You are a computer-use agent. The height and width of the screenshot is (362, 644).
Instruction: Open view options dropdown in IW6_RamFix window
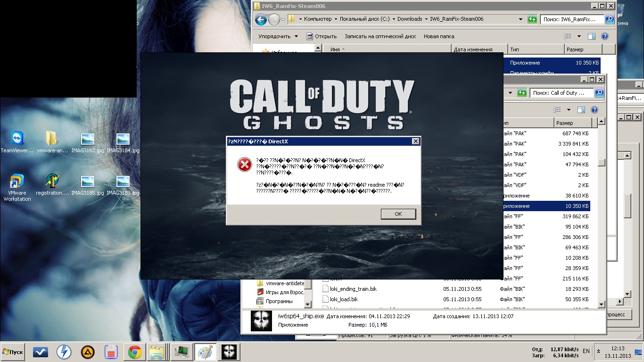[x=579, y=36]
